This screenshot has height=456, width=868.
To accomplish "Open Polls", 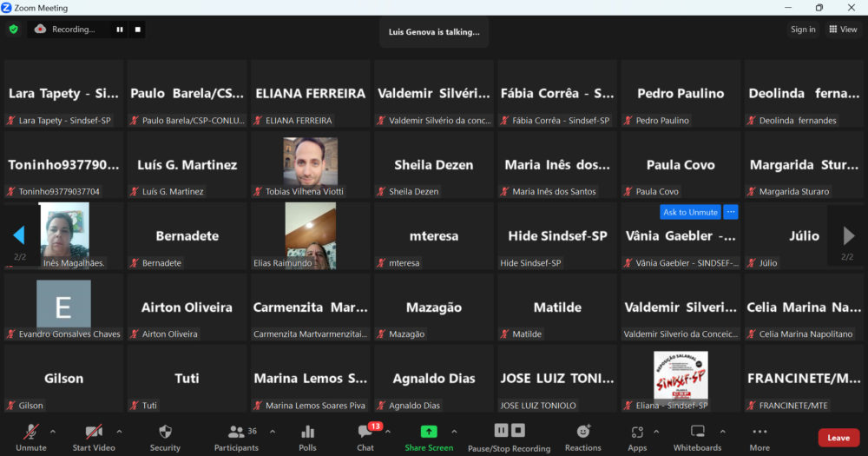I will (308, 437).
